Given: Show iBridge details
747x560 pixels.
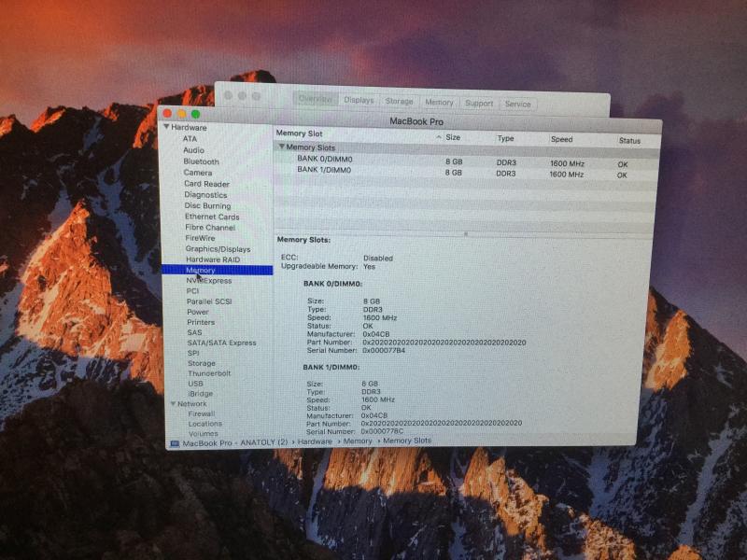Looking at the screenshot, I should [x=201, y=394].
